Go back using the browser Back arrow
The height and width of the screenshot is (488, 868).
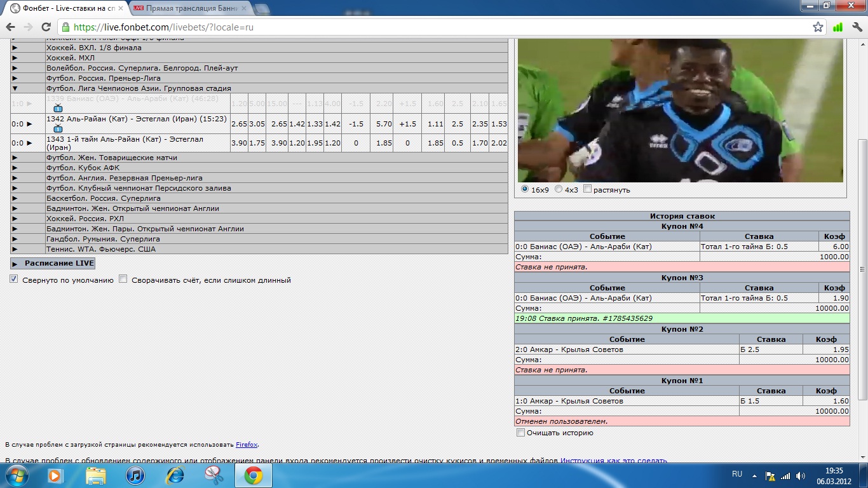tap(10, 27)
